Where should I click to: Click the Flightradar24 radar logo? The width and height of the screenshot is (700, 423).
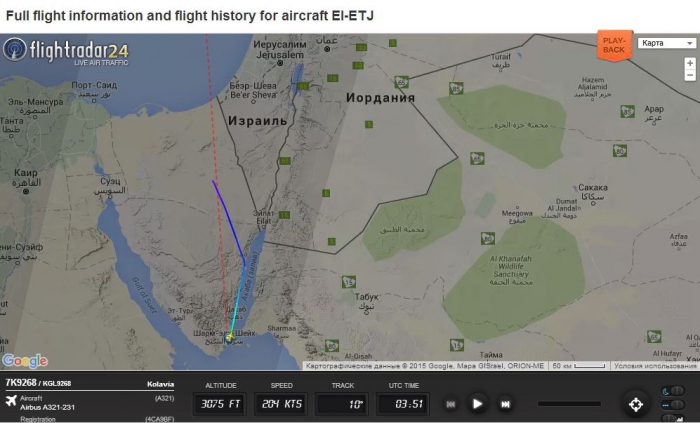[15, 49]
